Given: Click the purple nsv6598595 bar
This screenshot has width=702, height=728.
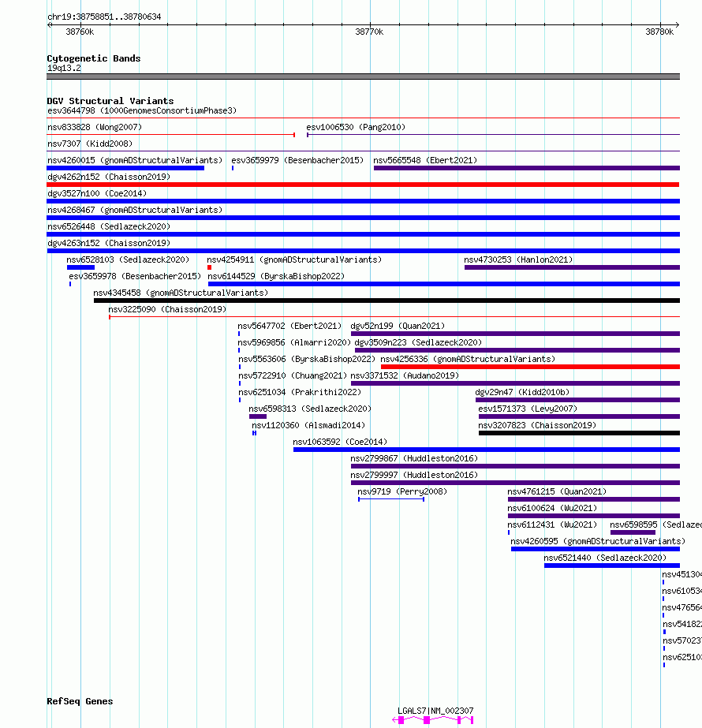Looking at the screenshot, I should pyautogui.click(x=633, y=532).
